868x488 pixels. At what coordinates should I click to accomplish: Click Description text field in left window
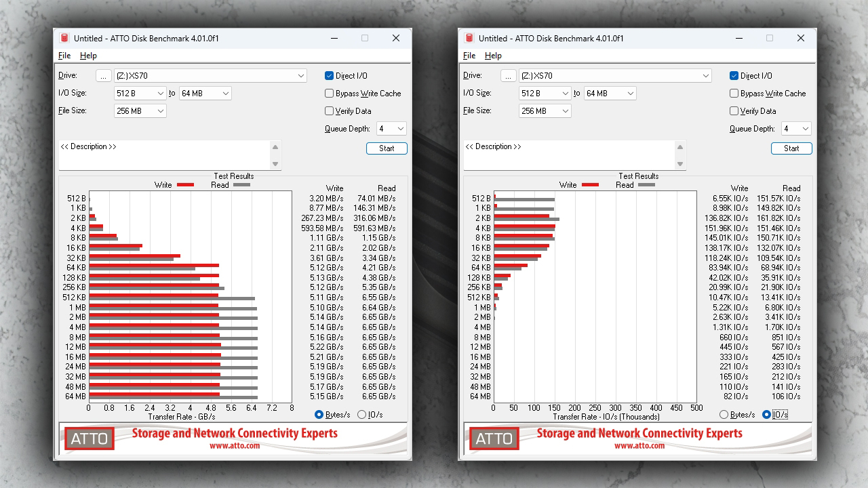pyautogui.click(x=164, y=155)
